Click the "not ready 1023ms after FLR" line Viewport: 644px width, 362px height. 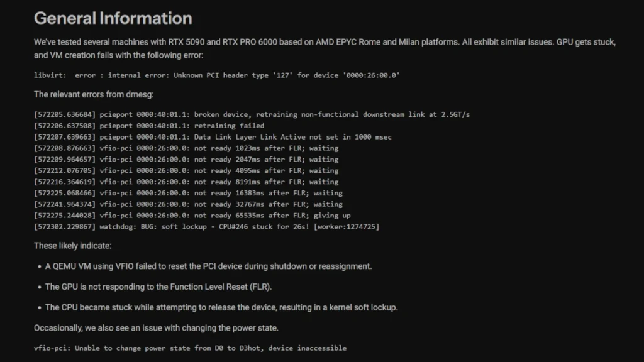[x=186, y=148]
